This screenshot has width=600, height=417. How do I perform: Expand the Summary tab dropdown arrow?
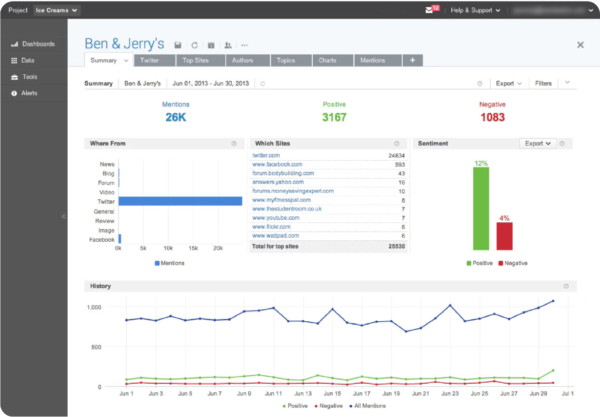126,60
